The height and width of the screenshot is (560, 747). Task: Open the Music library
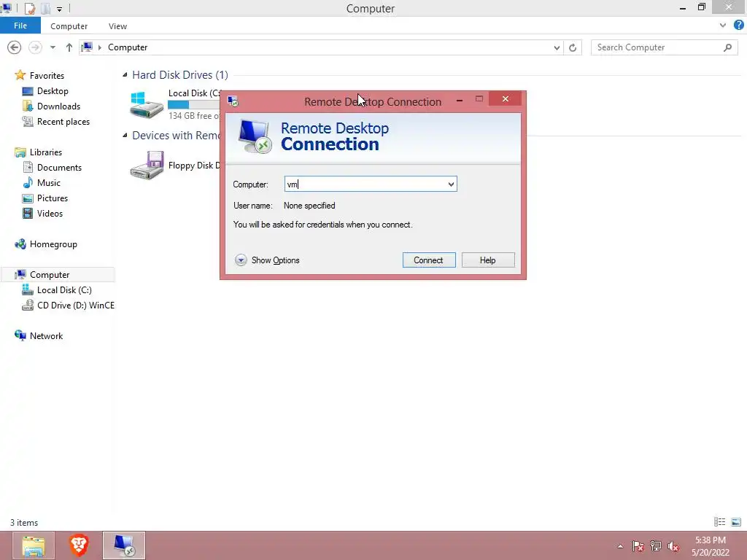pos(49,183)
